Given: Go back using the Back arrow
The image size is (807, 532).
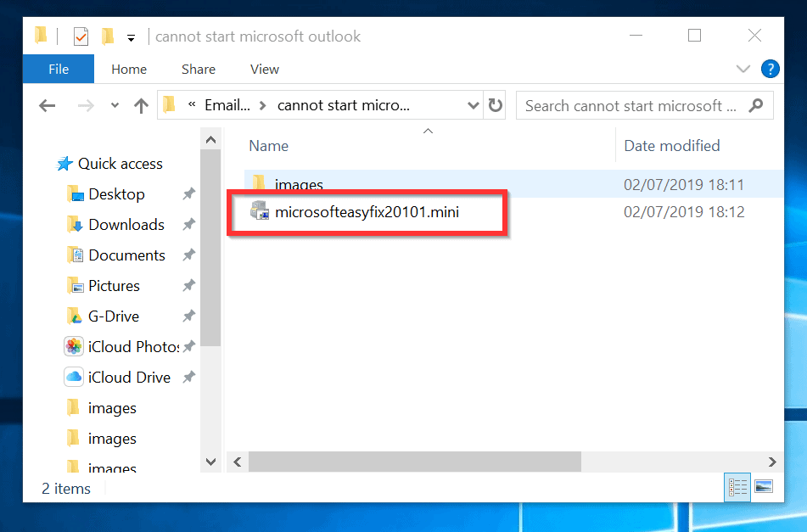Looking at the screenshot, I should [48, 106].
